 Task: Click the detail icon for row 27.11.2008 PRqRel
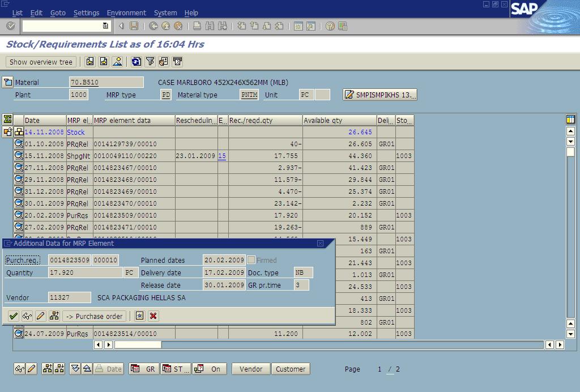pos(19,168)
